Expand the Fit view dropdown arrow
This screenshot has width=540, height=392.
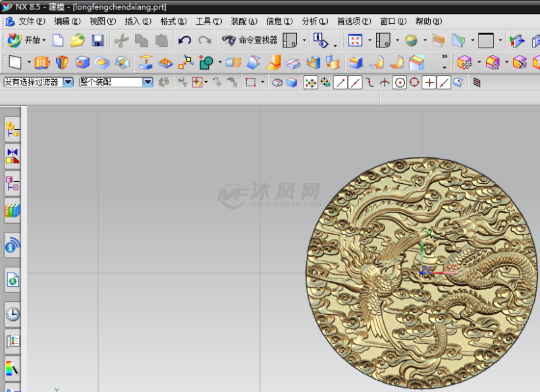369,41
